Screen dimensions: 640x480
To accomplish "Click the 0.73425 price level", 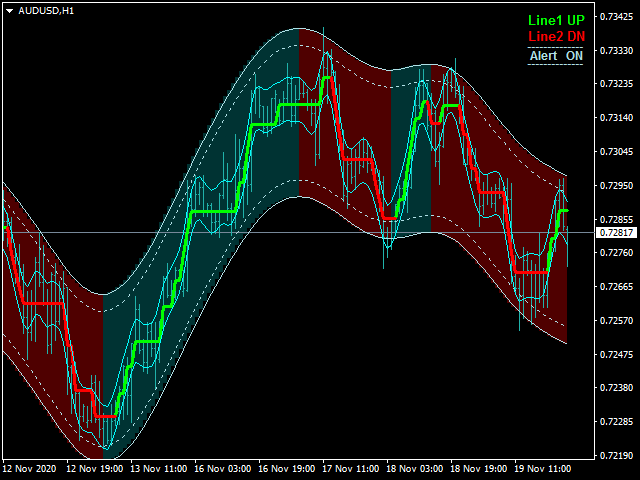I will (x=616, y=16).
